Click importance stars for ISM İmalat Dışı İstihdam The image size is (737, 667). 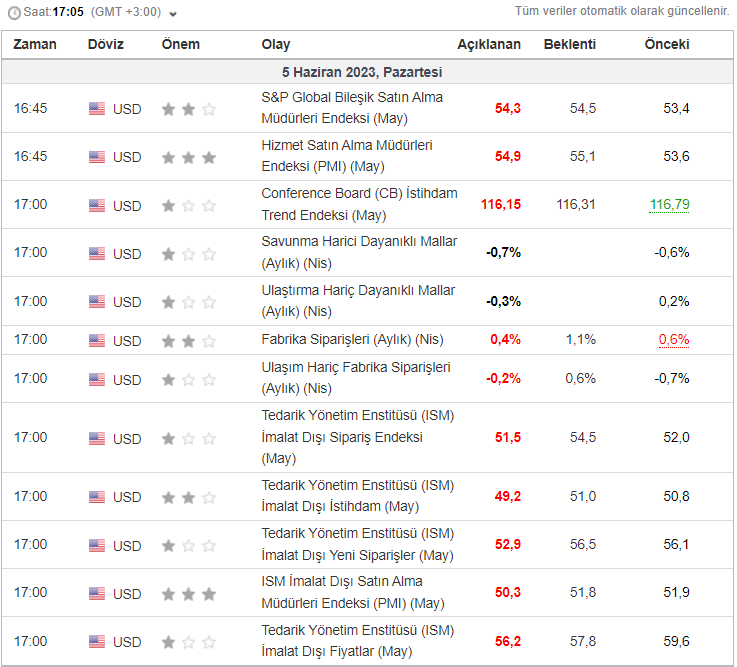(x=188, y=497)
